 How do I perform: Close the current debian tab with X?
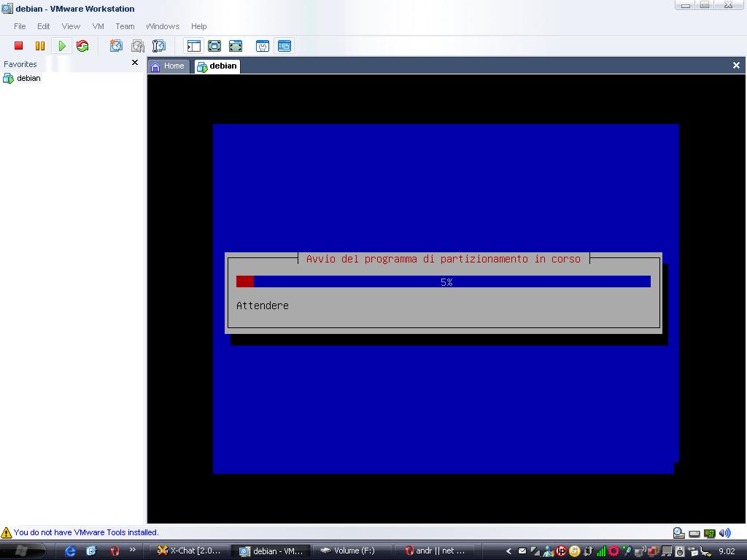tap(736, 65)
